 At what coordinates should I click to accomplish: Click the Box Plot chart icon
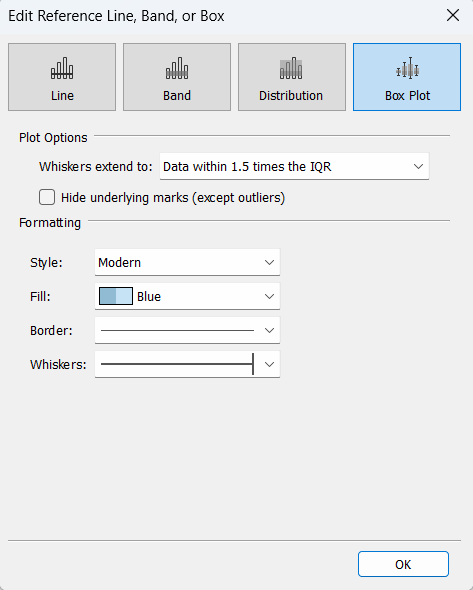pyautogui.click(x=408, y=68)
